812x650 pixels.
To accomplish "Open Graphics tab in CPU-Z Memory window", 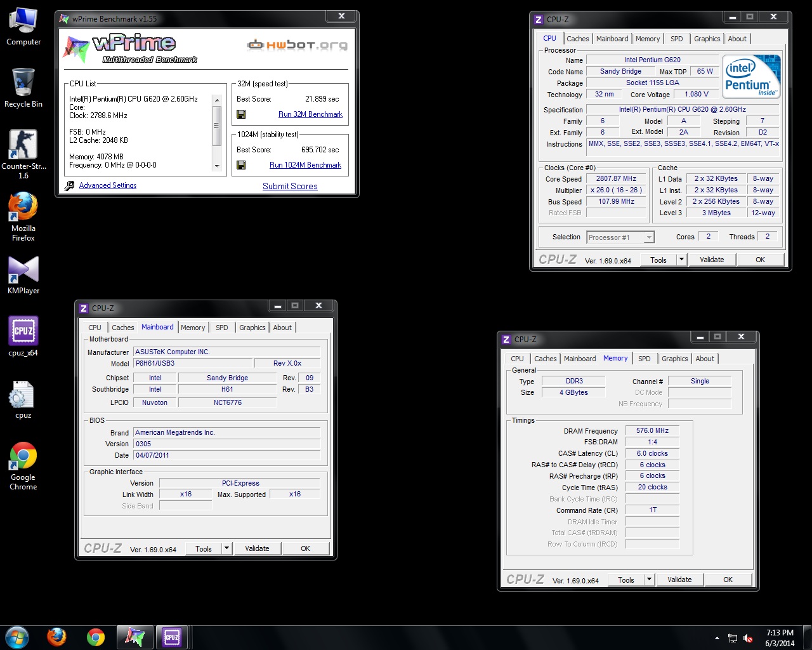I will (674, 359).
